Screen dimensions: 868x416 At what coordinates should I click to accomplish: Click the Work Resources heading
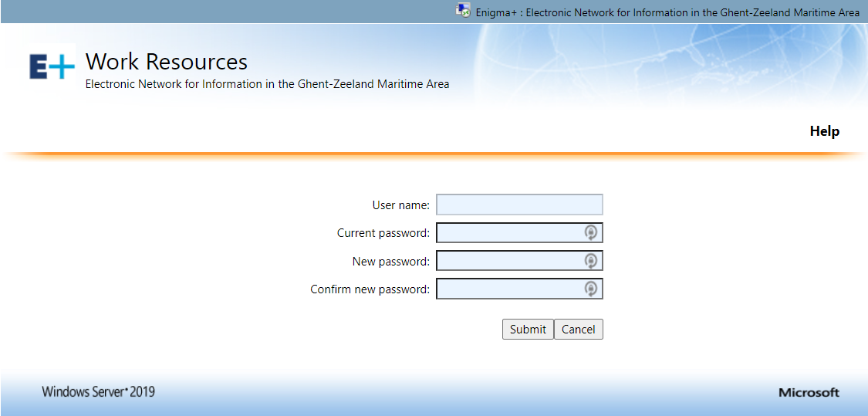click(x=167, y=62)
